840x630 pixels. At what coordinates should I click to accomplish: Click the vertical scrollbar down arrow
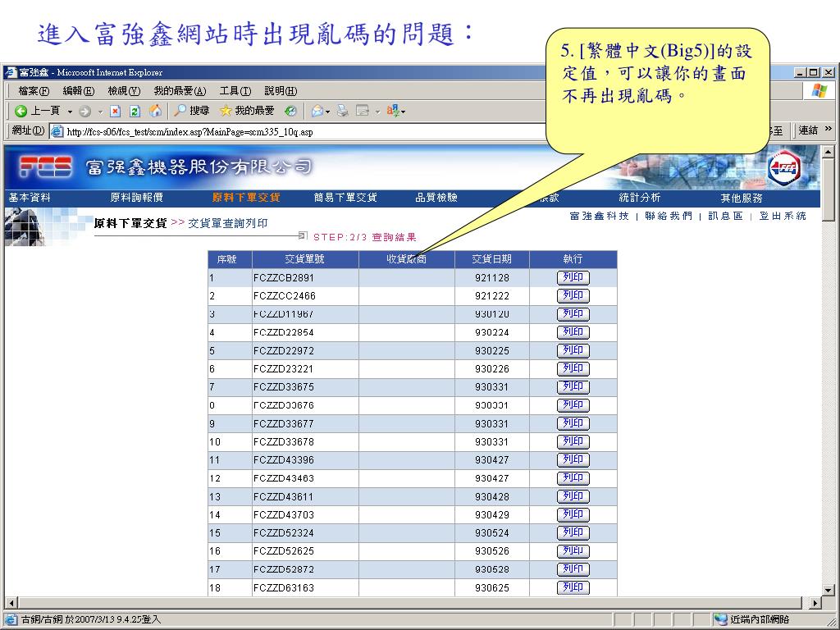pyautogui.click(x=829, y=590)
